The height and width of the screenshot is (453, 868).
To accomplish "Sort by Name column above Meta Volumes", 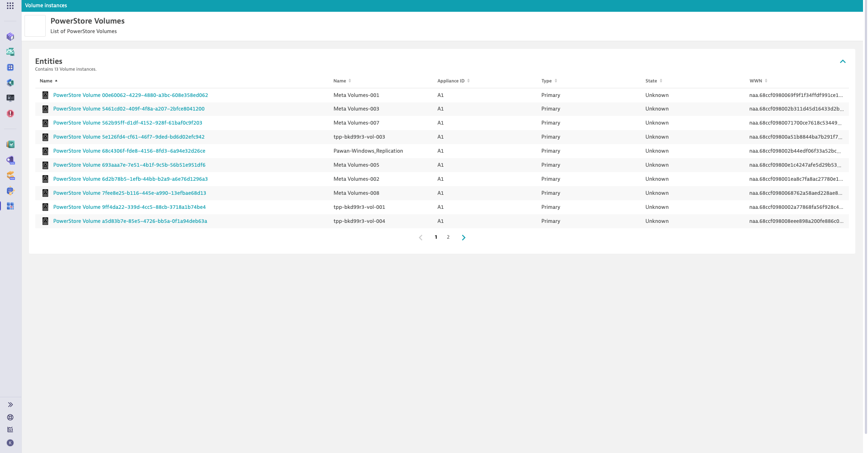I will pos(342,81).
